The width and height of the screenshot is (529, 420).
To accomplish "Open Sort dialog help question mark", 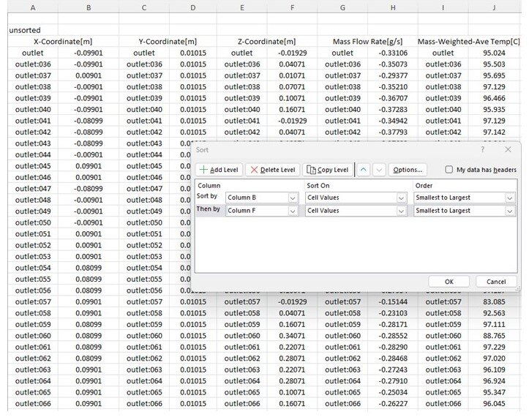I will (x=482, y=149).
